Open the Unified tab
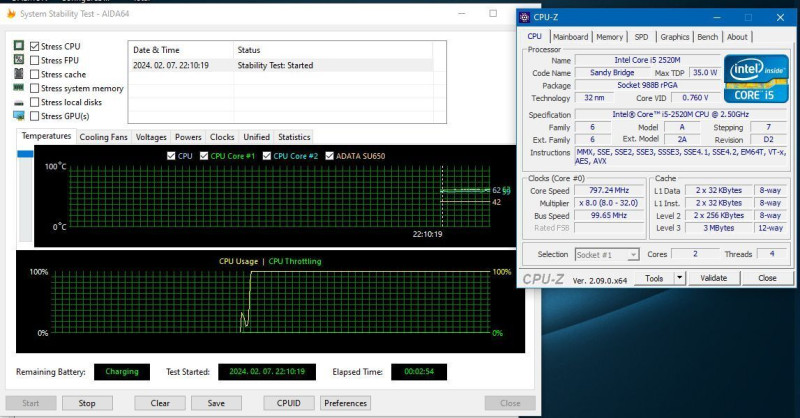The width and height of the screenshot is (800, 418). point(256,137)
